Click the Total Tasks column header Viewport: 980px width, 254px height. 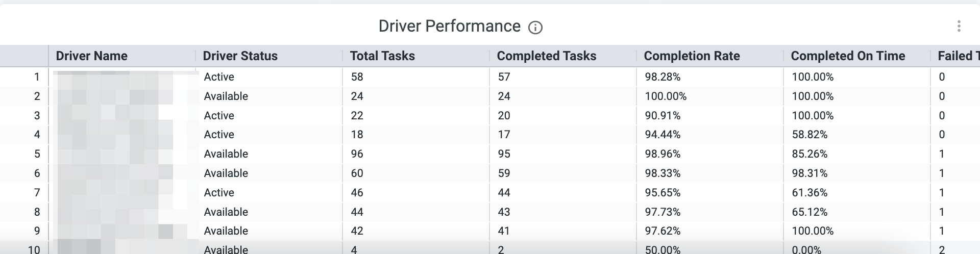tap(382, 56)
